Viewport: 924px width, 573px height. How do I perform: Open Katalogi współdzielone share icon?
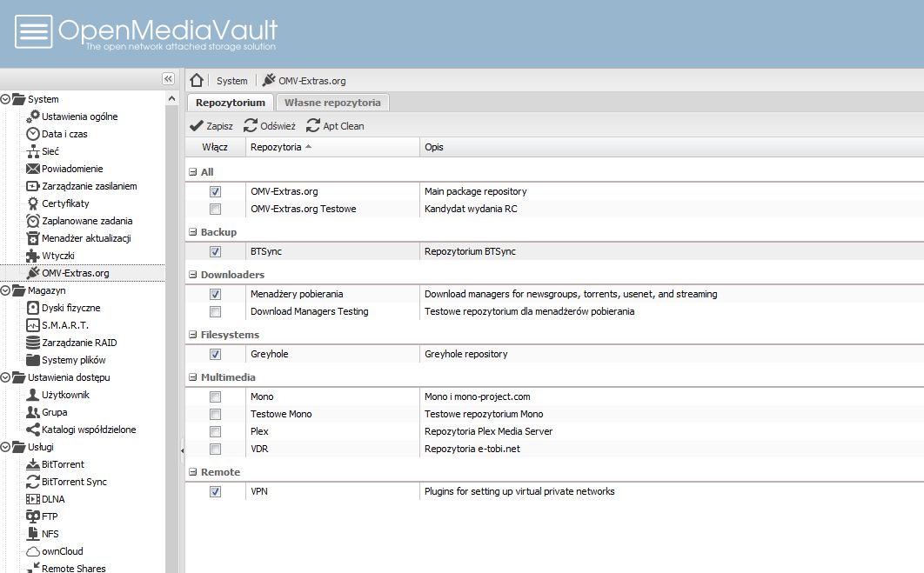pos(33,430)
